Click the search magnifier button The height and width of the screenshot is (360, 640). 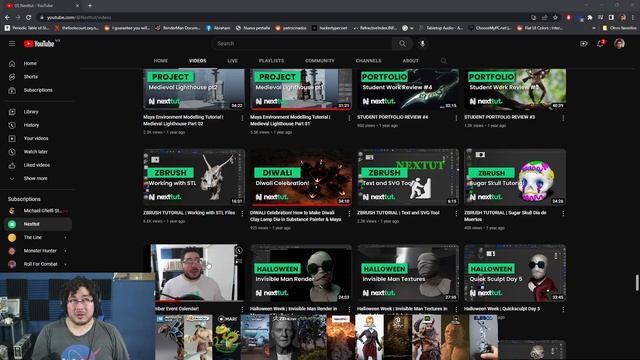[402, 44]
